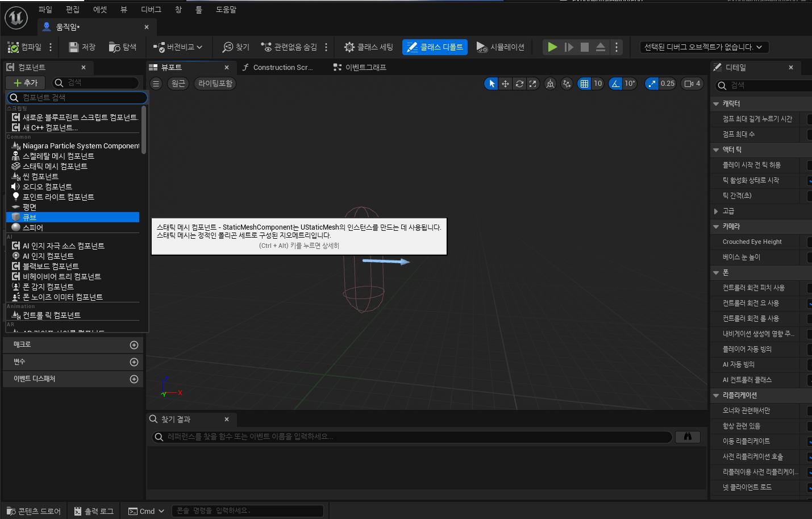Click the 원근 perspective button
Viewport: 812px width, 519px height.
pos(178,84)
